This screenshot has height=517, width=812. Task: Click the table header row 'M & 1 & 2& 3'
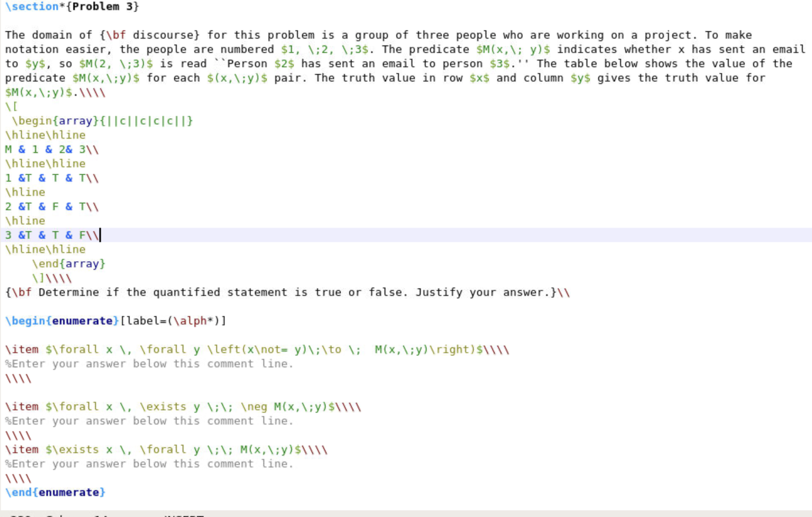[51, 150]
